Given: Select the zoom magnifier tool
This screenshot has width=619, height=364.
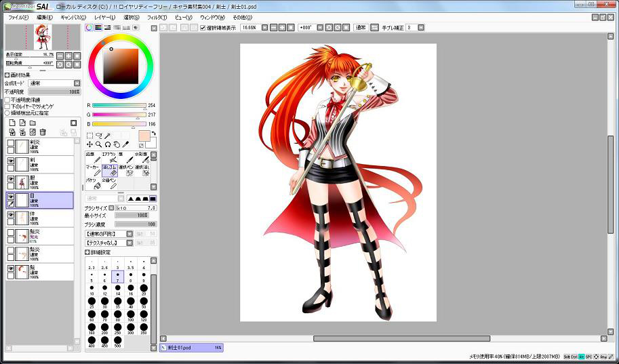Looking at the screenshot, I should click(x=99, y=144).
